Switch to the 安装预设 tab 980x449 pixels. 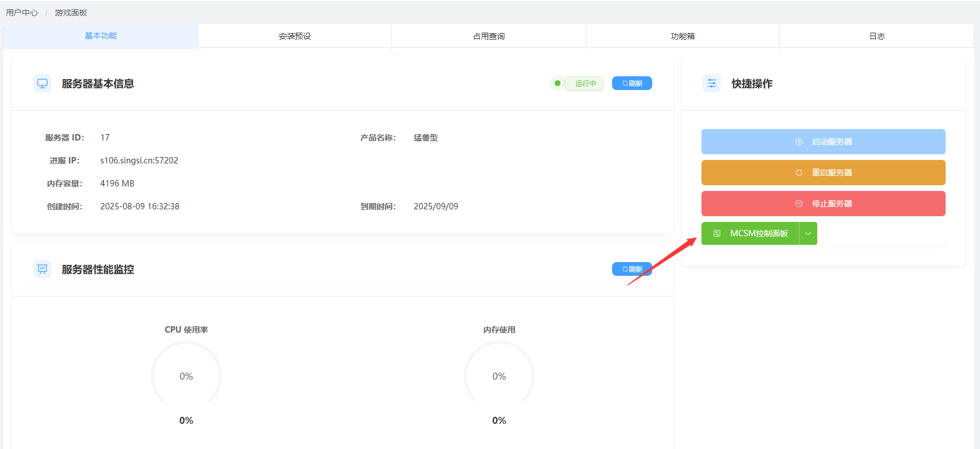[x=295, y=36]
